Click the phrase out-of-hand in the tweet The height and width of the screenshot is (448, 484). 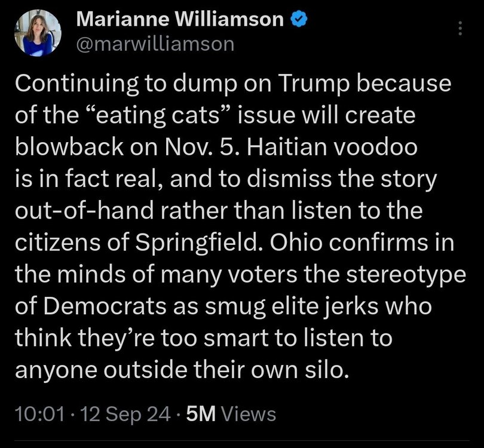(84, 211)
